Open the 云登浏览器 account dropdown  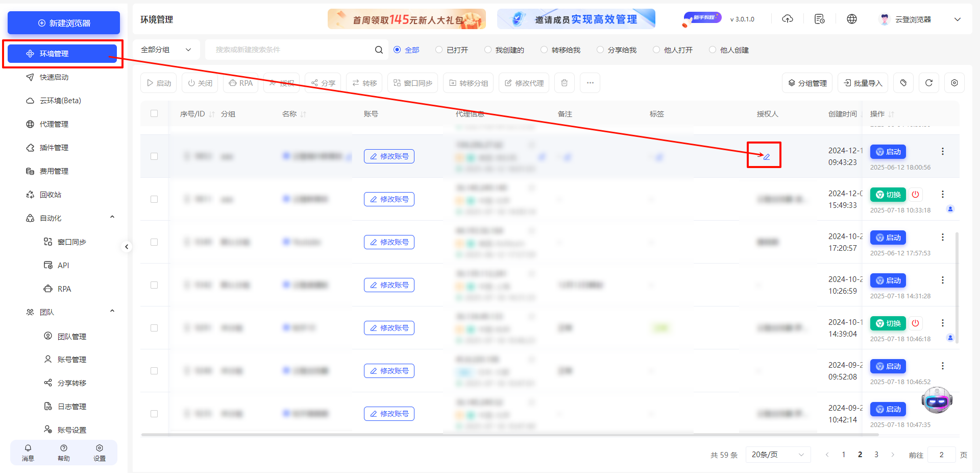pos(921,19)
